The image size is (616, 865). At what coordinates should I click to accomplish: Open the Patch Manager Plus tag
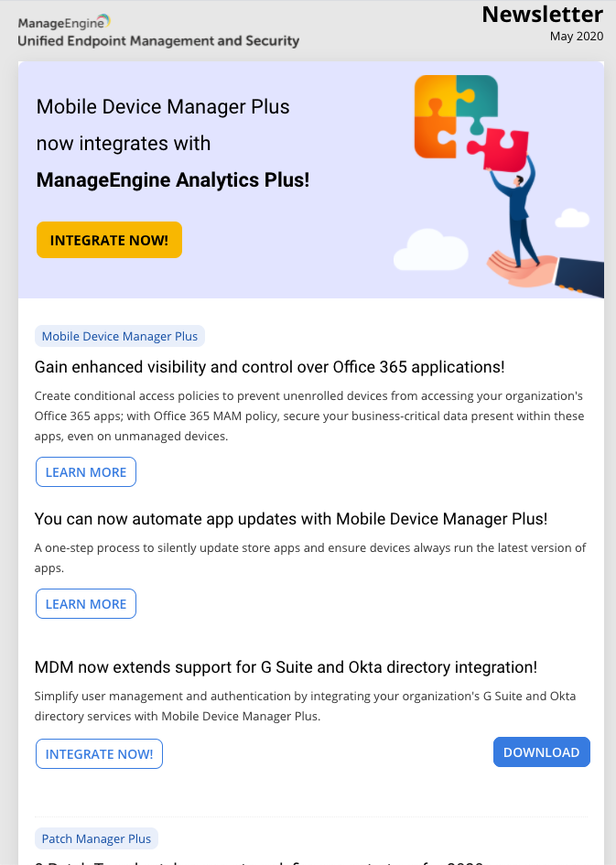[96, 838]
